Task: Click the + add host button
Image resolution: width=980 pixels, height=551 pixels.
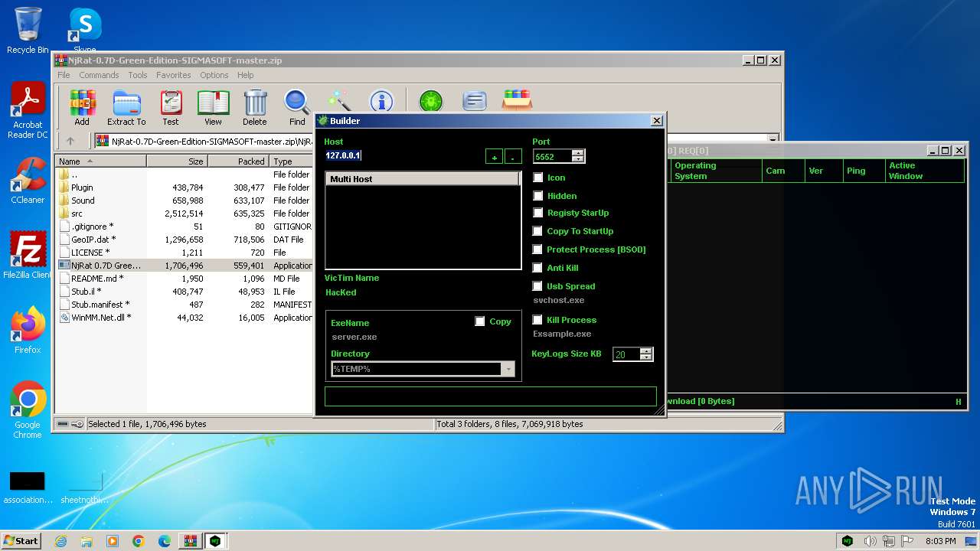Action: coord(495,156)
